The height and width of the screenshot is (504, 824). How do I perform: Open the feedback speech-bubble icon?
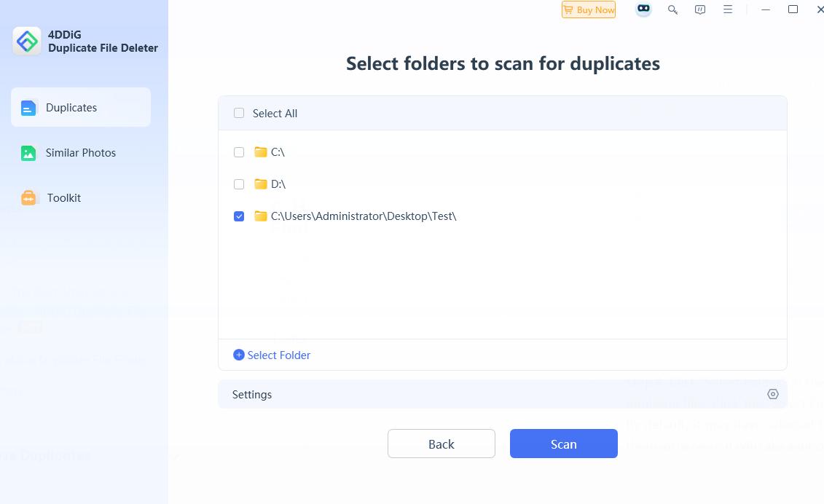(700, 9)
